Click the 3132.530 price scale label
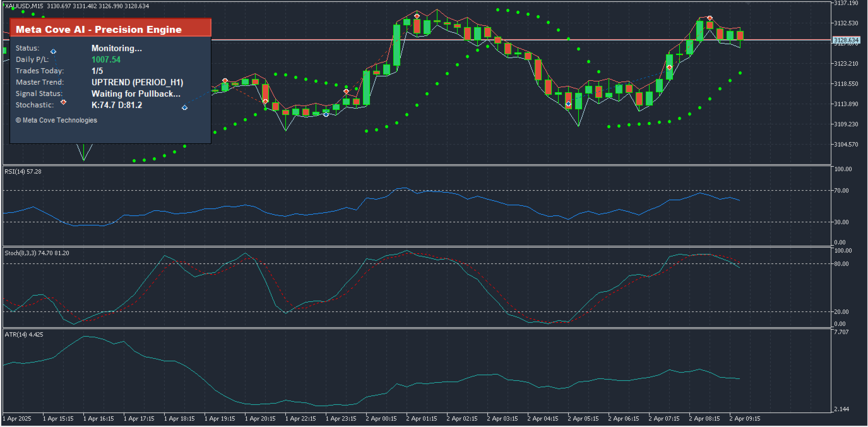The image size is (868, 427). (846, 23)
